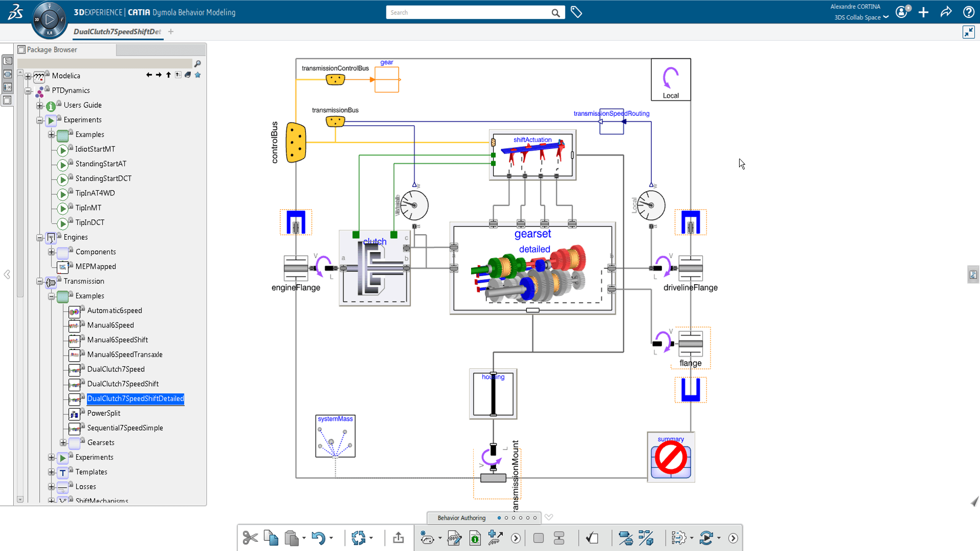
Task: Add new tab with plus button
Action: [171, 32]
